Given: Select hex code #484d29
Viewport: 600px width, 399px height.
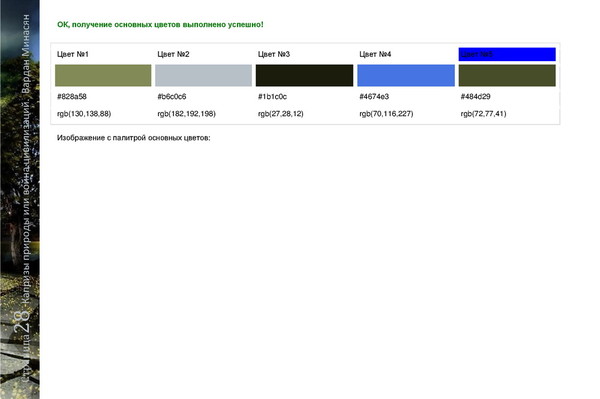Looking at the screenshot, I should click(x=476, y=96).
